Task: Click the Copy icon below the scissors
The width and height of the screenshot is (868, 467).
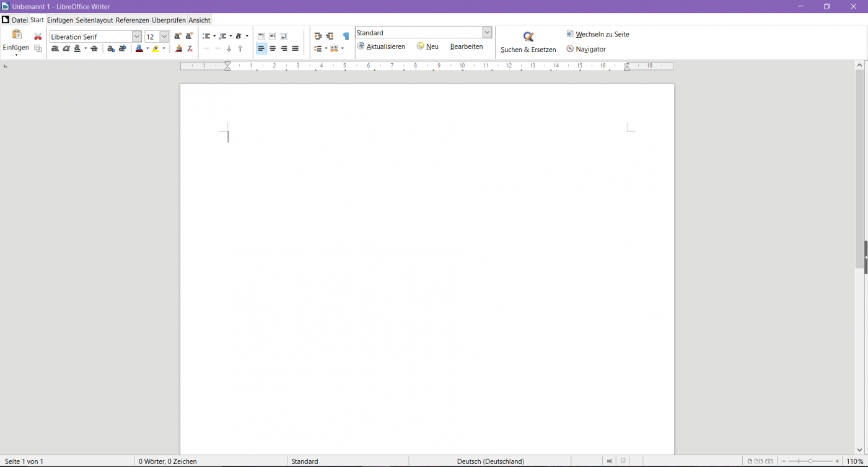Action: pos(38,48)
